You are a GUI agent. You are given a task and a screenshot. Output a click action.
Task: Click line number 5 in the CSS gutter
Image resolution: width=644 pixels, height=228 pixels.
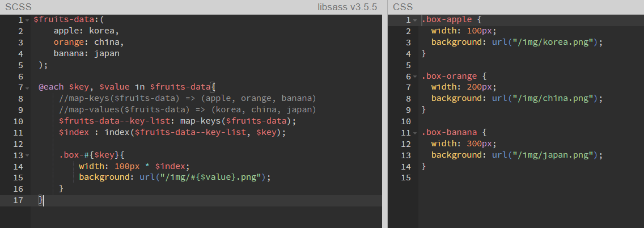408,65
